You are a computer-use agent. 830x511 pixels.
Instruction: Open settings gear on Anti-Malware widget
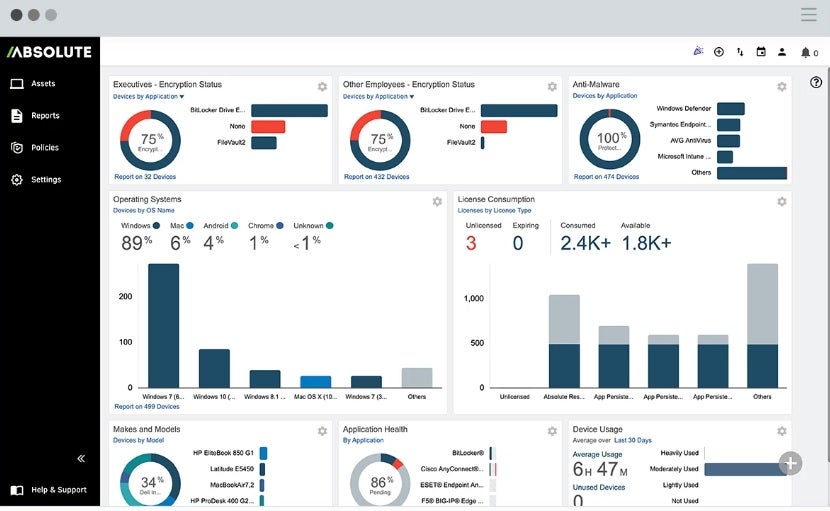click(781, 86)
